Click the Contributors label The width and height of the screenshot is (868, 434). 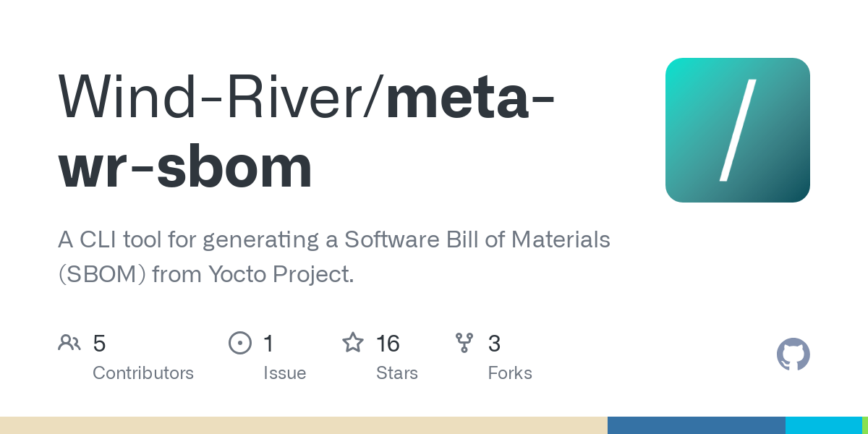[143, 373]
